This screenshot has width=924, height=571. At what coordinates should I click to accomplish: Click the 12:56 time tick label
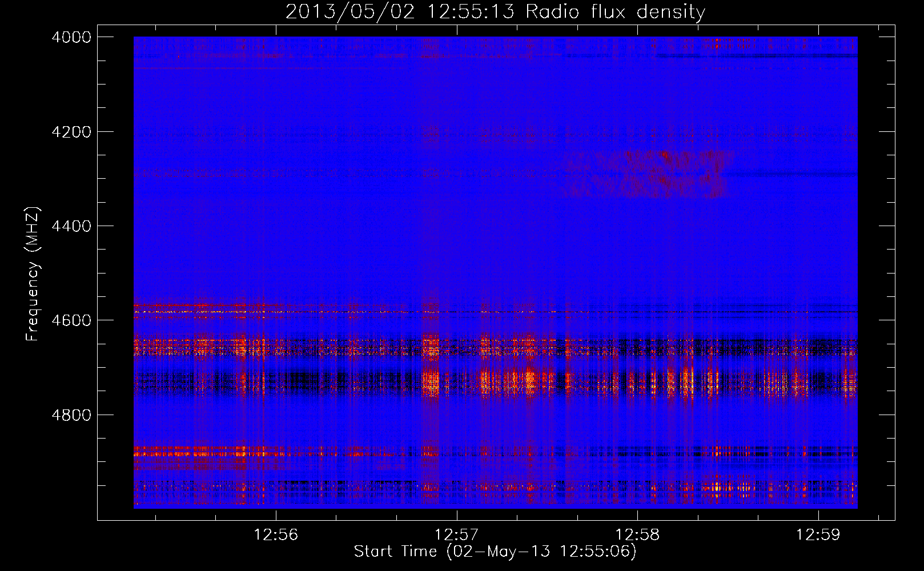click(276, 535)
